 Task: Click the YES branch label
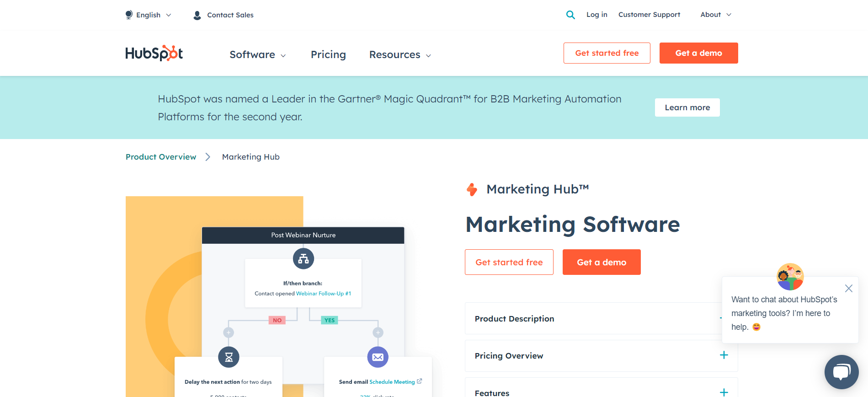(330, 320)
